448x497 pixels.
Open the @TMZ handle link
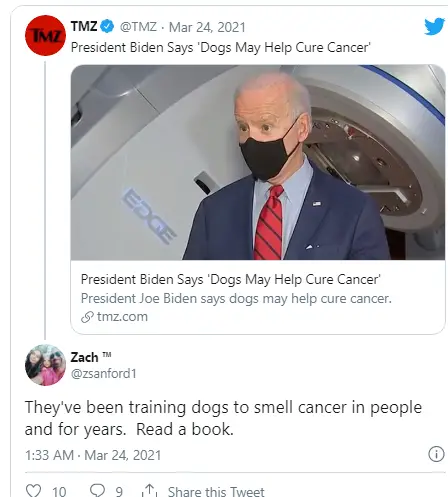pos(138,27)
